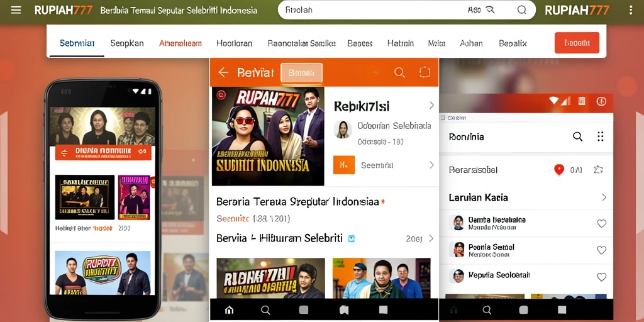This screenshot has width=644, height=322.
Task: Click the avatar next to Oemba Ileoebalna
Action: click(457, 223)
